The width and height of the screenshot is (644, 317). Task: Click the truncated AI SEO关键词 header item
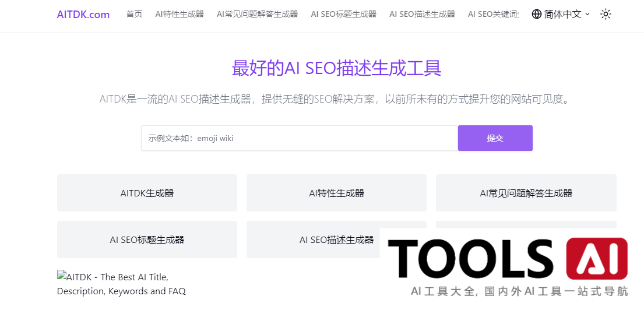click(x=493, y=14)
